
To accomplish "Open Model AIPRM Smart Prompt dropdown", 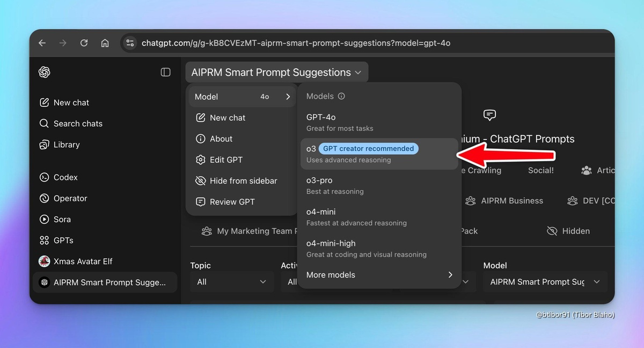I will 545,282.
